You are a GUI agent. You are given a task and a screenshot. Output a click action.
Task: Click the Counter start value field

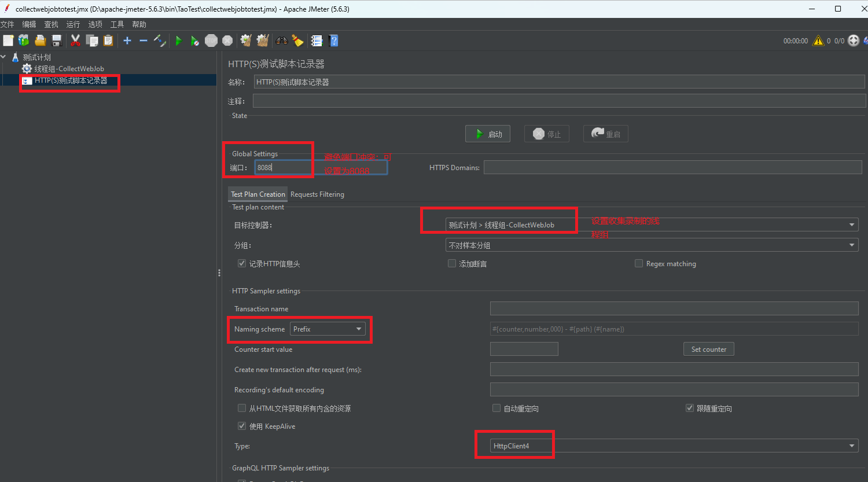[524, 349]
